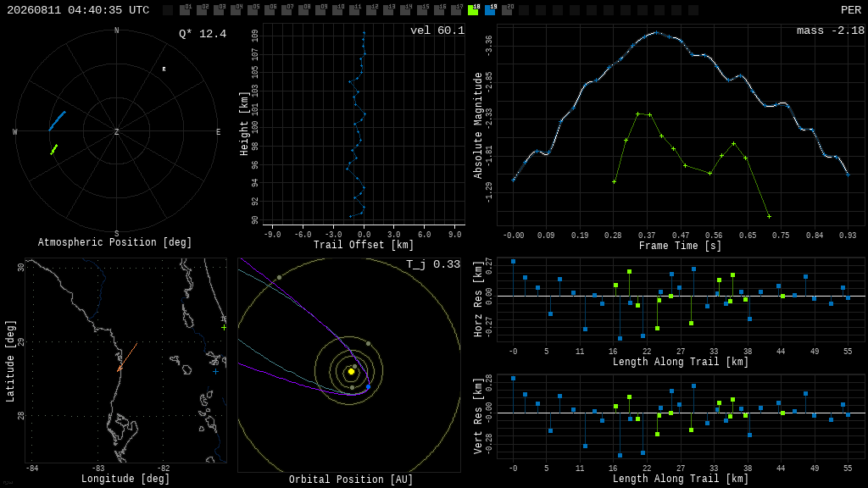Click the yellow Sun marker in orbit plot
Image resolution: width=868 pixels, height=488 pixels.
pyautogui.click(x=351, y=372)
